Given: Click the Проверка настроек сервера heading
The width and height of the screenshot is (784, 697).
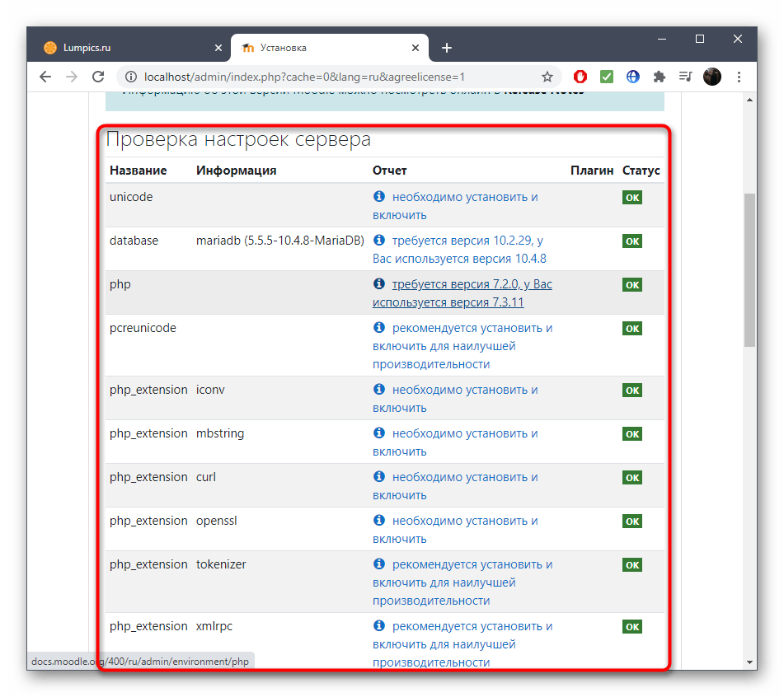Looking at the screenshot, I should 238,139.
